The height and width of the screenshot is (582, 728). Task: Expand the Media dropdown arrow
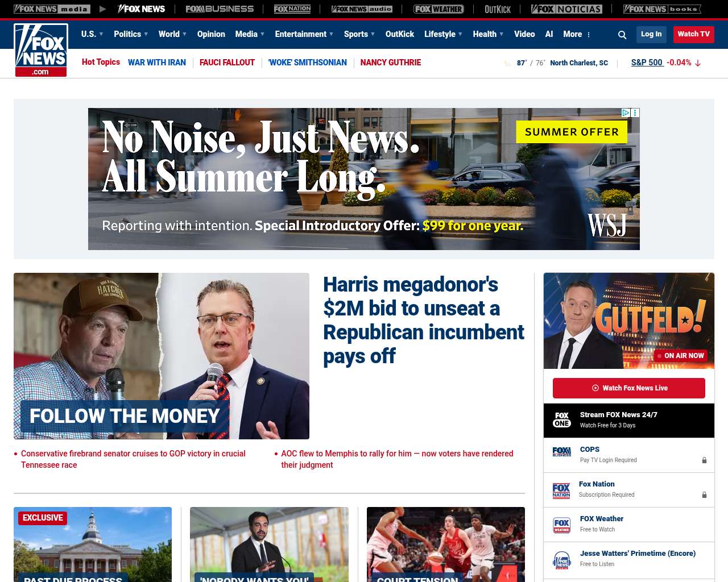[x=262, y=34]
